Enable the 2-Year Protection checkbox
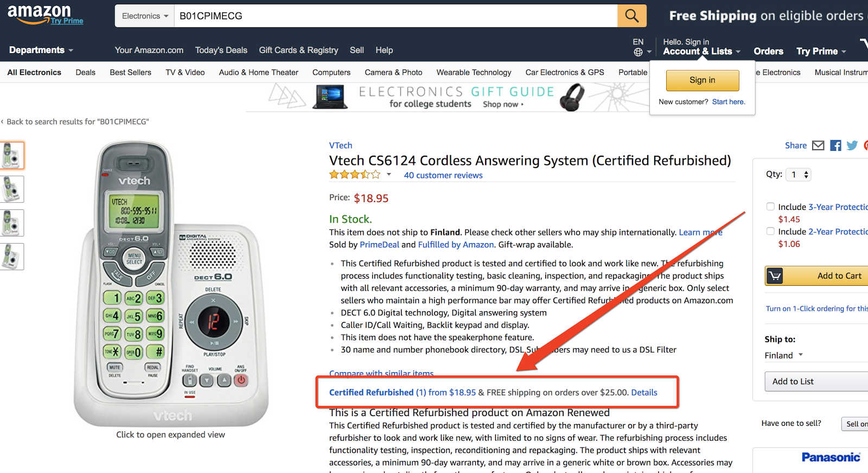The height and width of the screenshot is (473, 868). (770, 231)
